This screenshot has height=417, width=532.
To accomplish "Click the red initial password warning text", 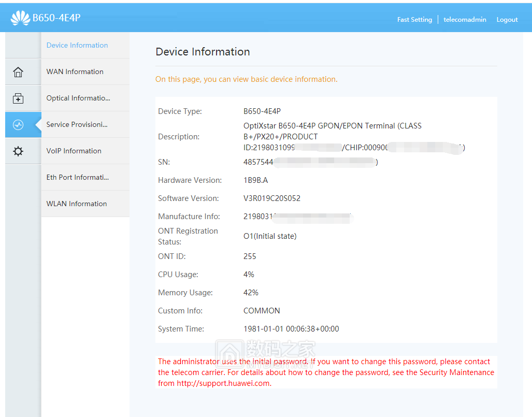I will 326,372.
